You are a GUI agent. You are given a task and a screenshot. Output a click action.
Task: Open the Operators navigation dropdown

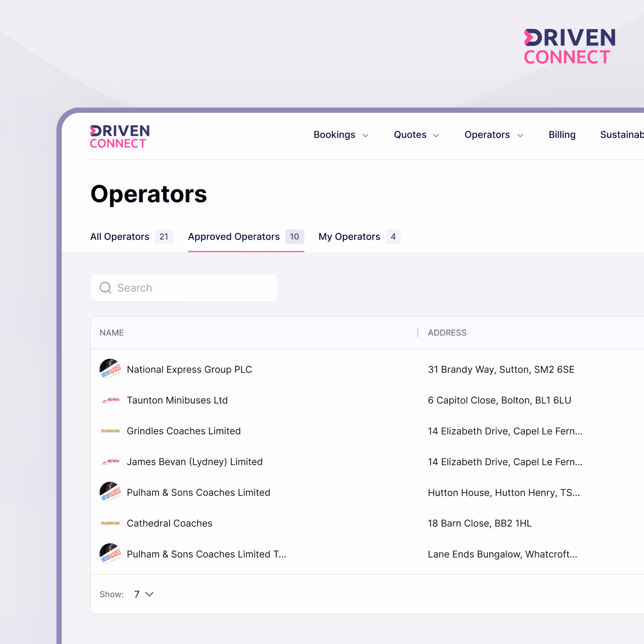[x=494, y=135]
